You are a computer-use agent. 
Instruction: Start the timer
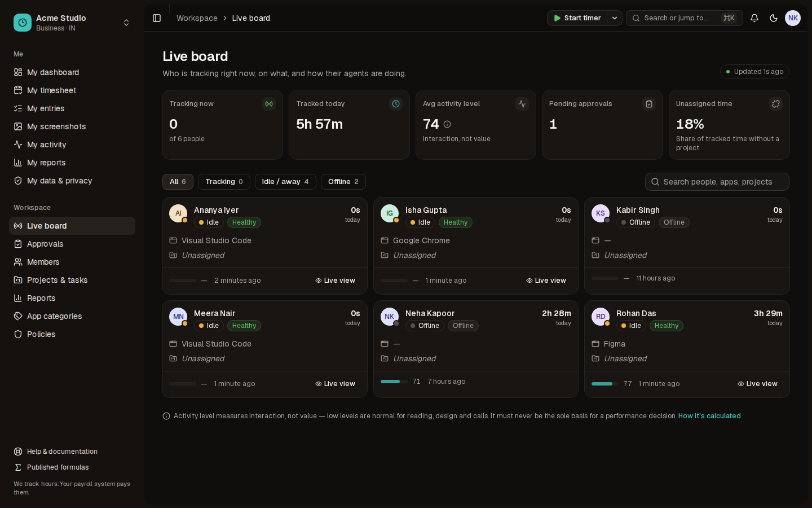(577, 18)
